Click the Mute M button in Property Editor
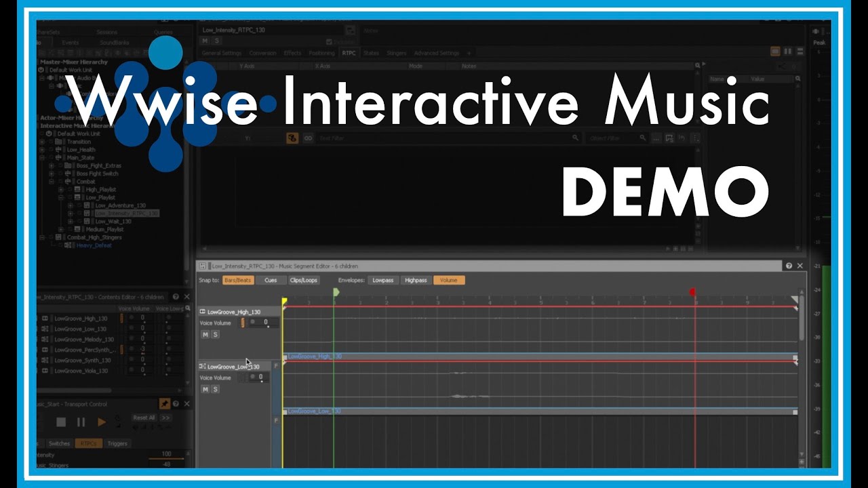The height and width of the screenshot is (488, 868). [205, 41]
